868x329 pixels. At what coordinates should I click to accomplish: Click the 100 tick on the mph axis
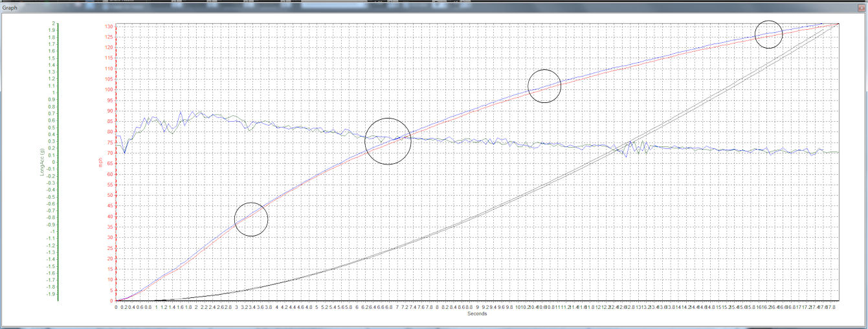[x=109, y=89]
